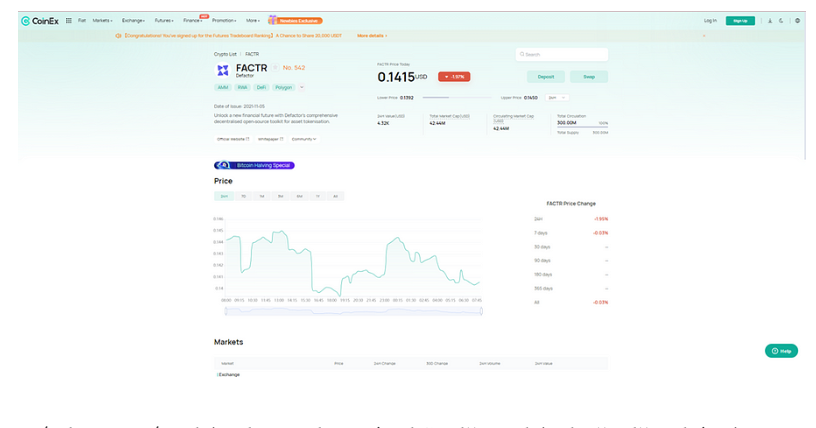Select the RWA tag
816x428 pixels.
pos(243,87)
